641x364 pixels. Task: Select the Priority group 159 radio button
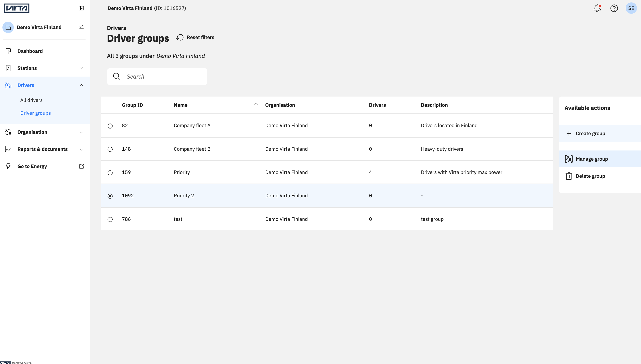pyautogui.click(x=110, y=173)
